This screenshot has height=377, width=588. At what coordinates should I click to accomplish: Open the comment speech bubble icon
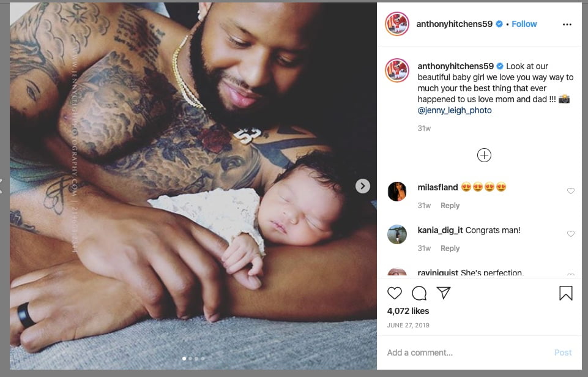(x=419, y=293)
